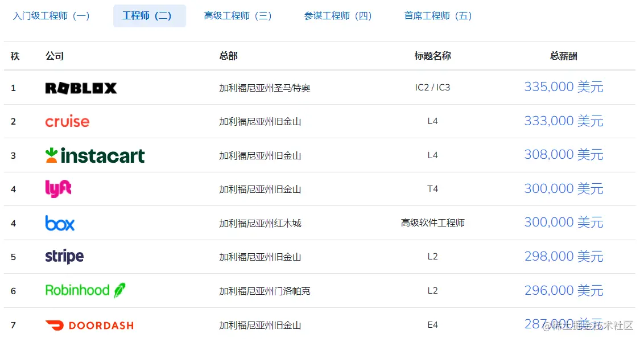Click the L2 level in Stripe row
644x342 pixels.
[432, 257]
